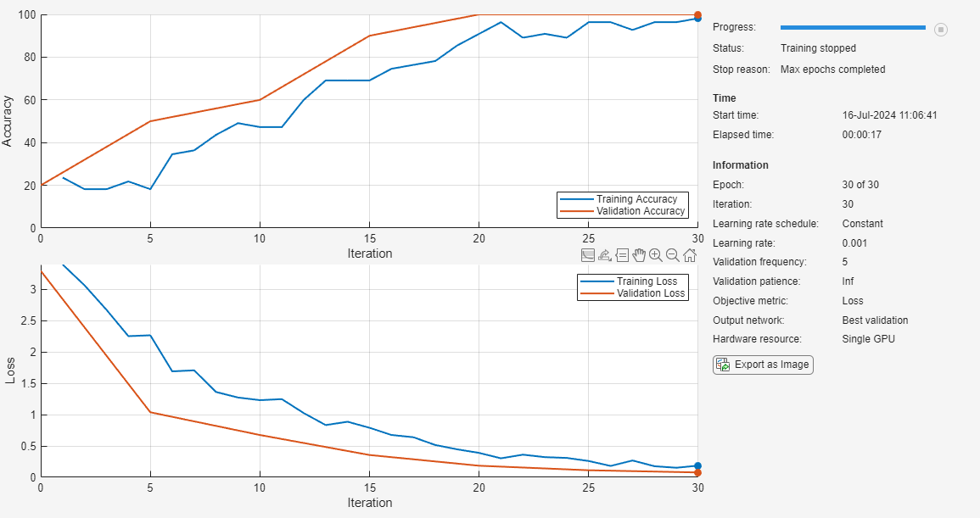Click the Restore View home icon
The width and height of the screenshot is (980, 518).
[689, 254]
